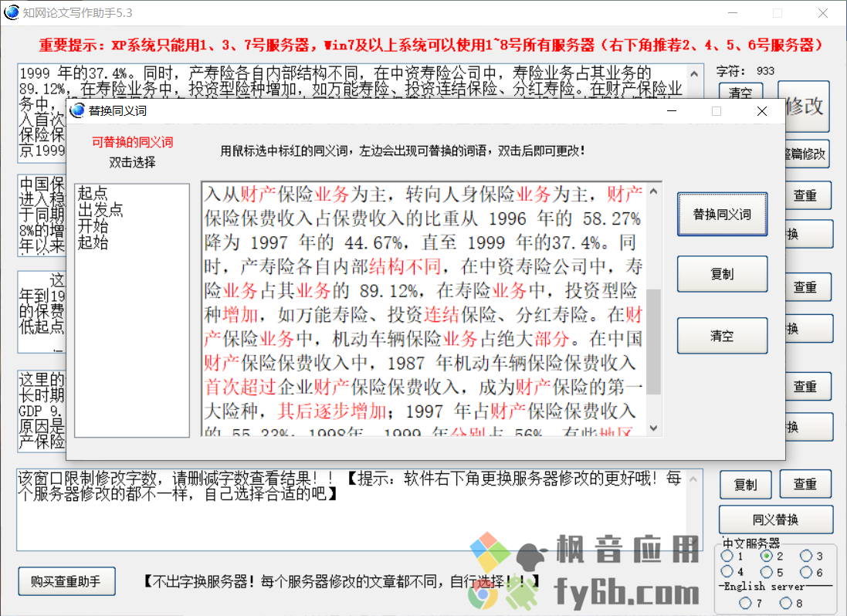
Task: Click the 替换同义词 button in dialog
Action: 722,215
